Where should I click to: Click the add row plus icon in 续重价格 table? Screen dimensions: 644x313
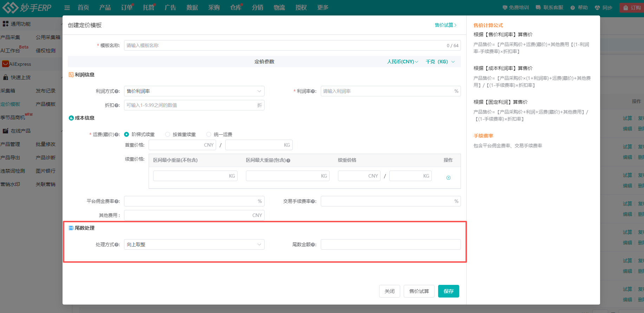tap(448, 178)
